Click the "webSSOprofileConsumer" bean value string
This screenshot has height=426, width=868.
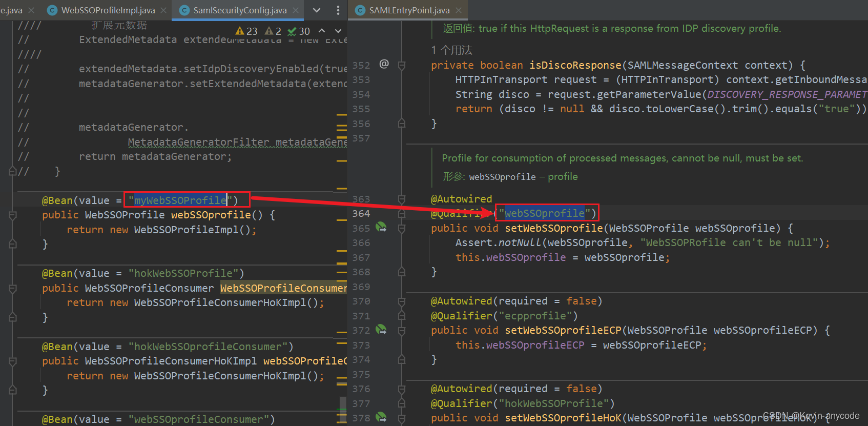pos(199,419)
